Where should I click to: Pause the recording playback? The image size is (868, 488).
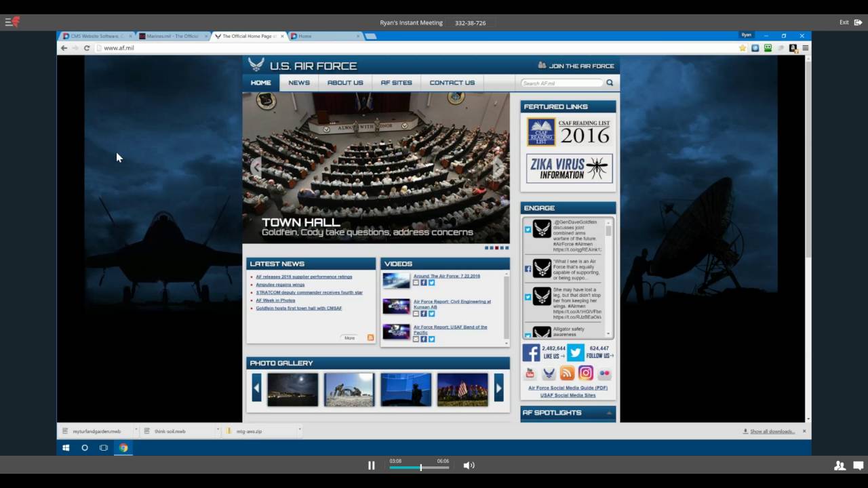(372, 466)
